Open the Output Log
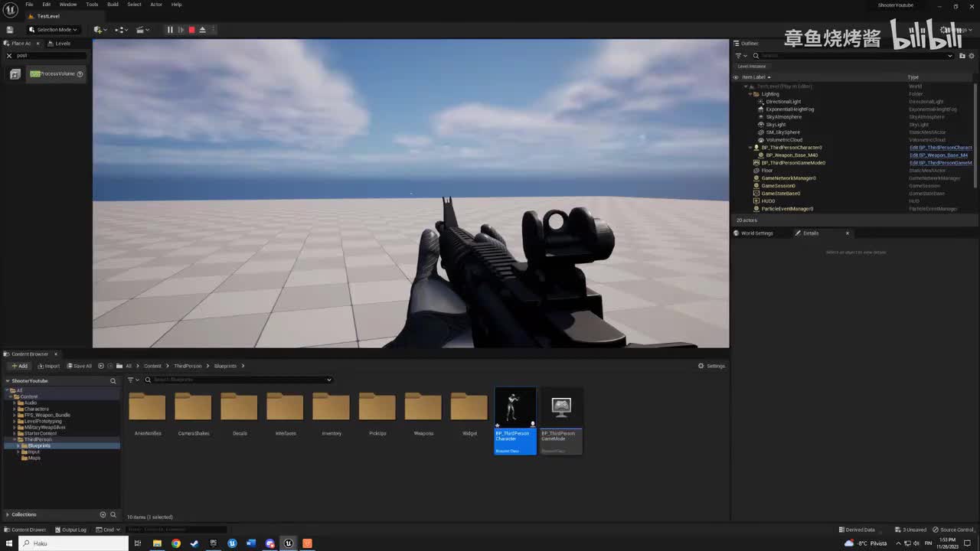Screen dimensions: 980x551 (x=70, y=530)
